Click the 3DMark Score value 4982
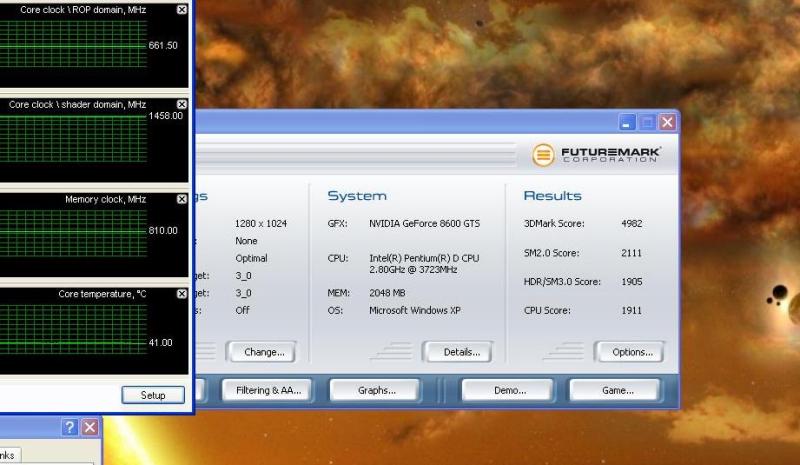800x465 pixels. (x=632, y=224)
